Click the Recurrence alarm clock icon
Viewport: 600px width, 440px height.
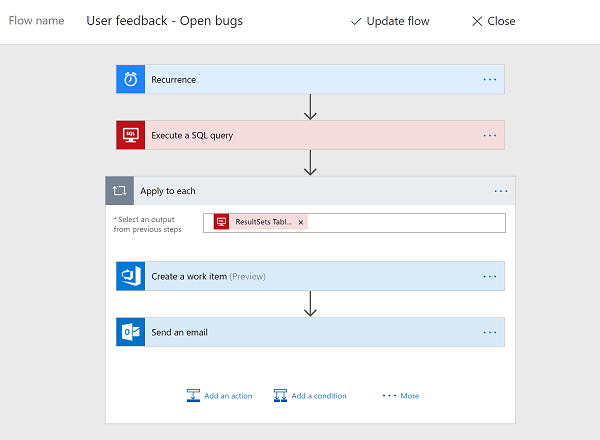[x=131, y=80]
